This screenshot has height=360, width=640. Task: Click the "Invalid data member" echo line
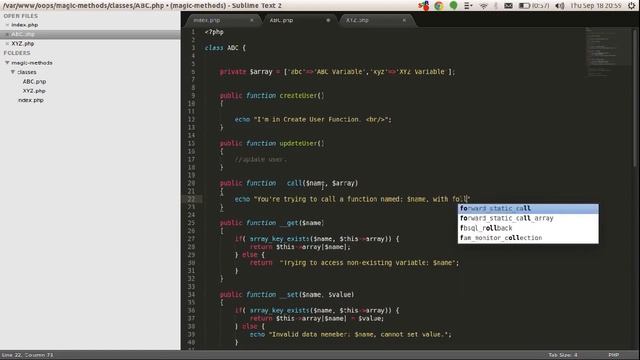[x=351, y=335]
